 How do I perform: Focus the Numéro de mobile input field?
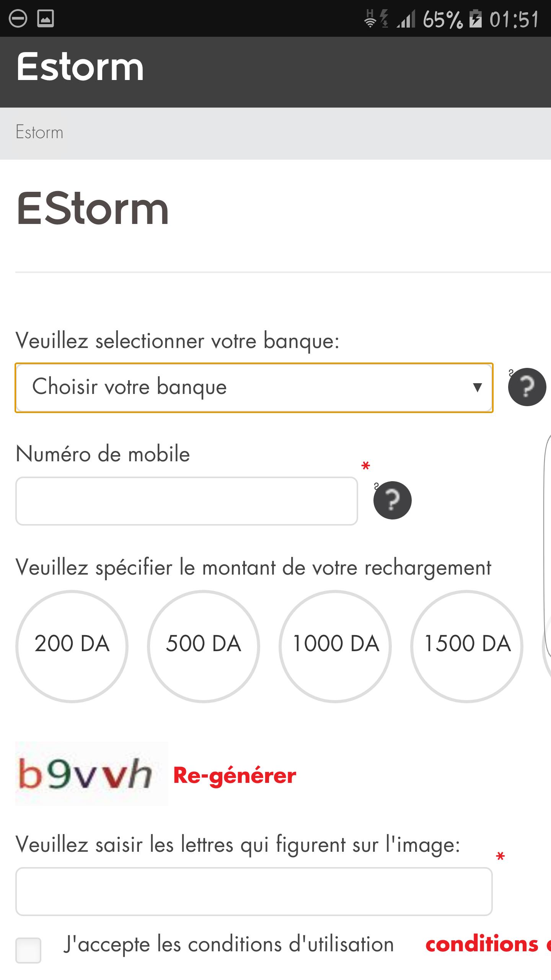(x=187, y=501)
